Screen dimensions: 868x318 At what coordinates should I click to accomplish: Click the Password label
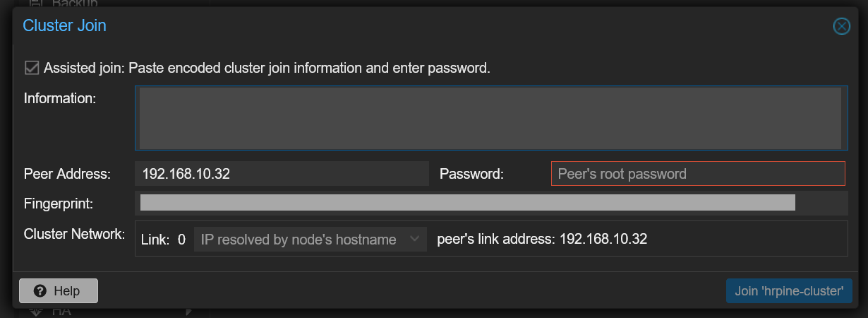click(x=471, y=174)
